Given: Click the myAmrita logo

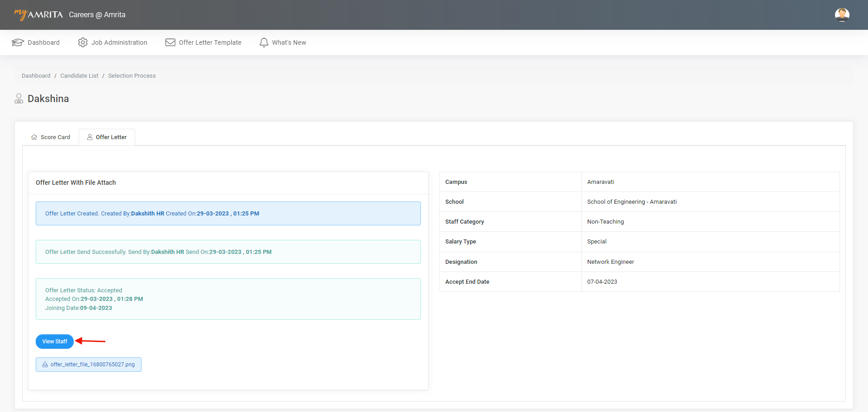Looking at the screenshot, I should (x=38, y=14).
